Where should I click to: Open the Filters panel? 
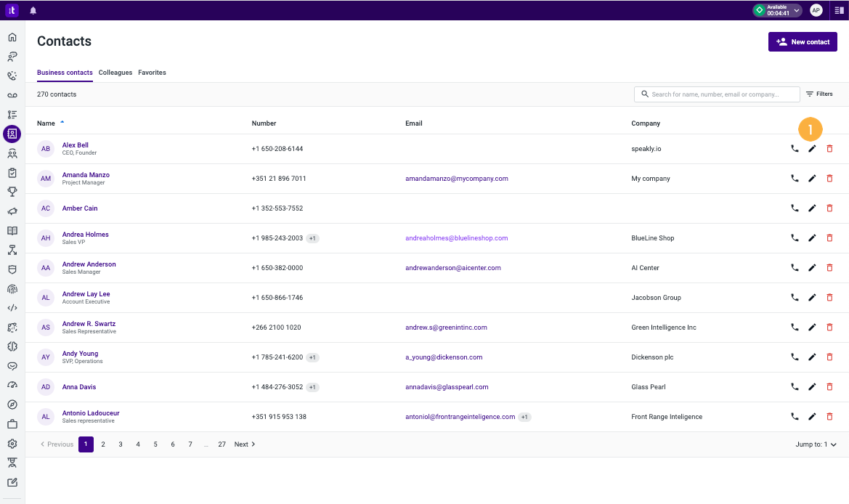(x=819, y=94)
